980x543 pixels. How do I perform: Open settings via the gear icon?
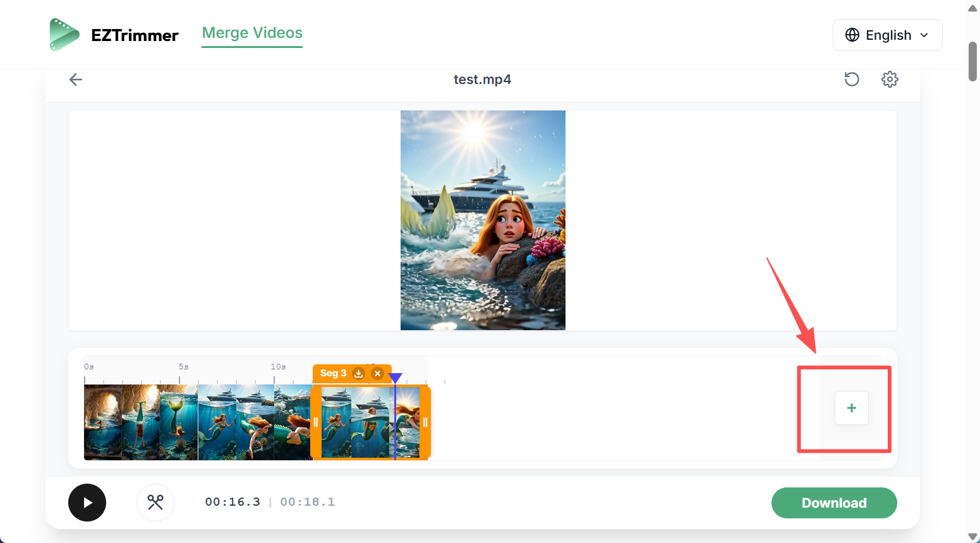coord(890,80)
